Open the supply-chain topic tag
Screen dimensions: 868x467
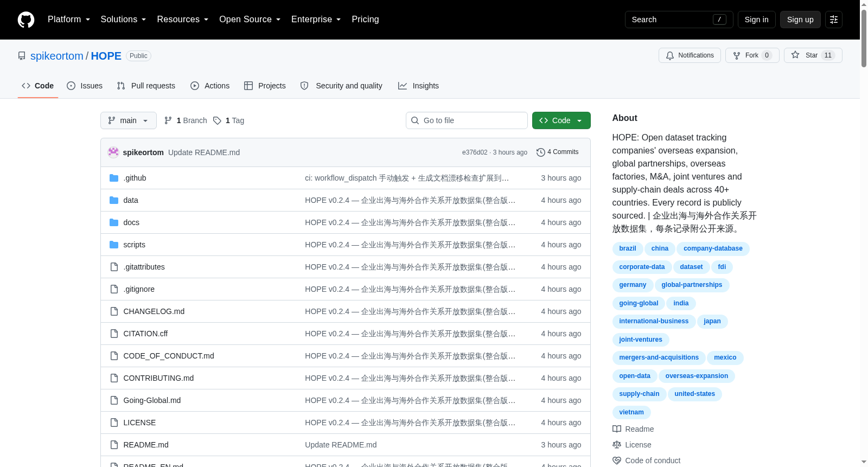pos(639,394)
